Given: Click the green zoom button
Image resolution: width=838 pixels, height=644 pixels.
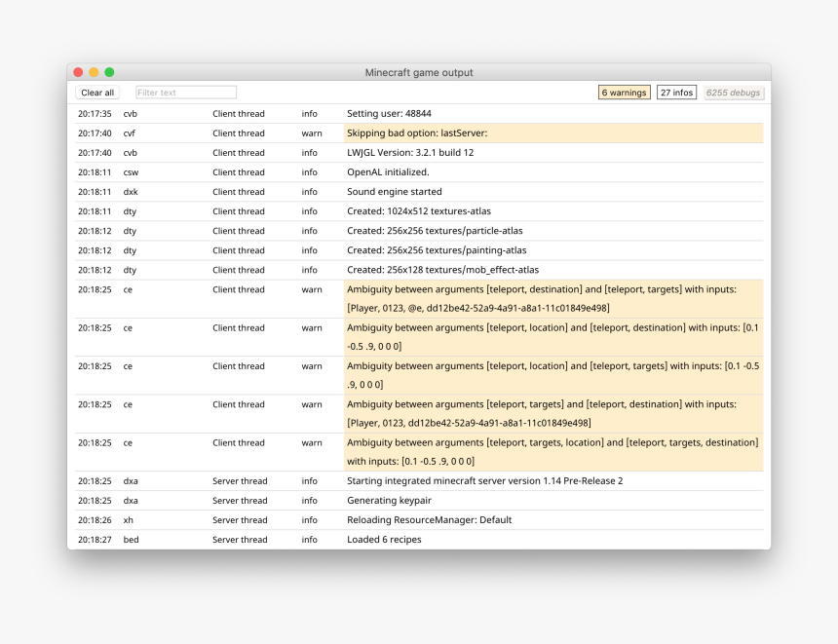Looking at the screenshot, I should coord(108,71).
